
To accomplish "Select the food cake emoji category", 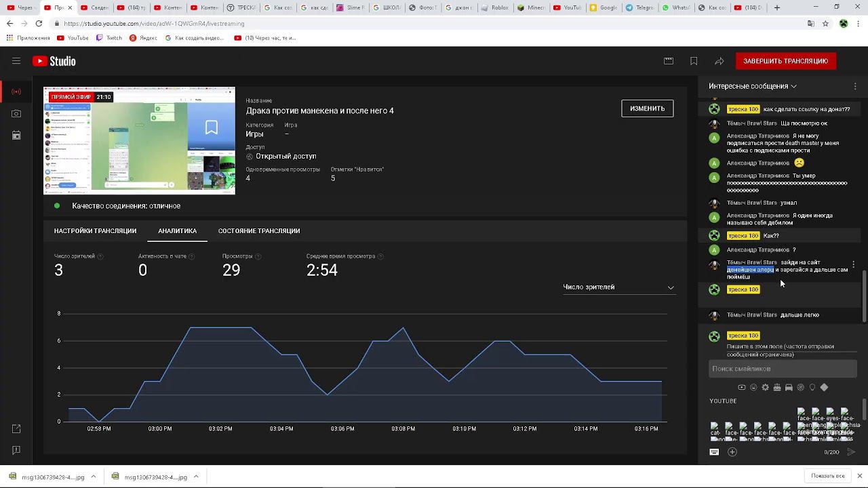I will pyautogui.click(x=777, y=388).
